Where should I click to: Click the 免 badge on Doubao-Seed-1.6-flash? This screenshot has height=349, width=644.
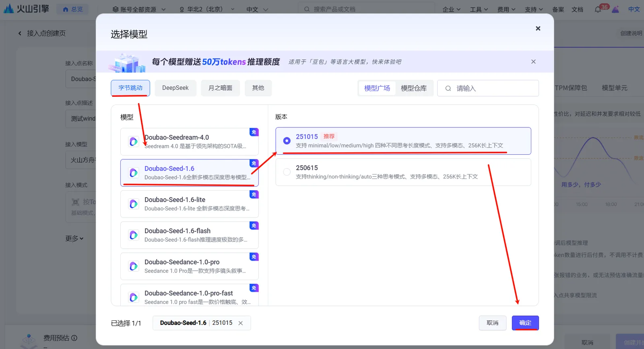tap(254, 226)
